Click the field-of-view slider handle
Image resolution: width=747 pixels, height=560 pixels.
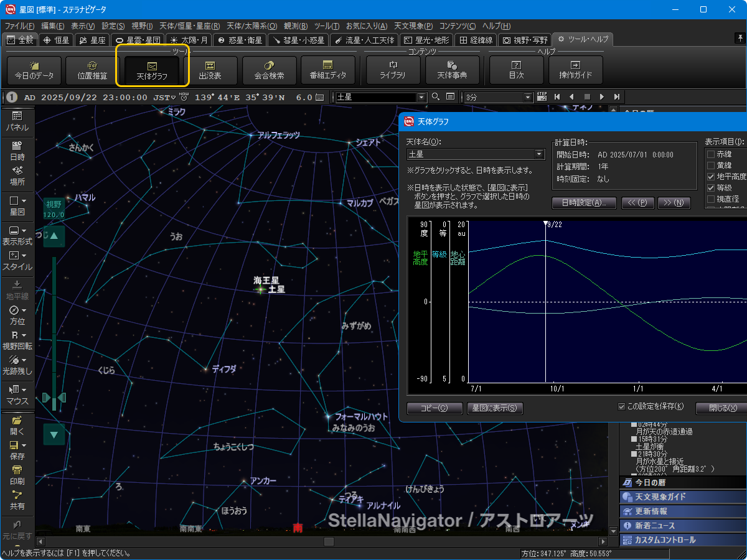(x=54, y=398)
